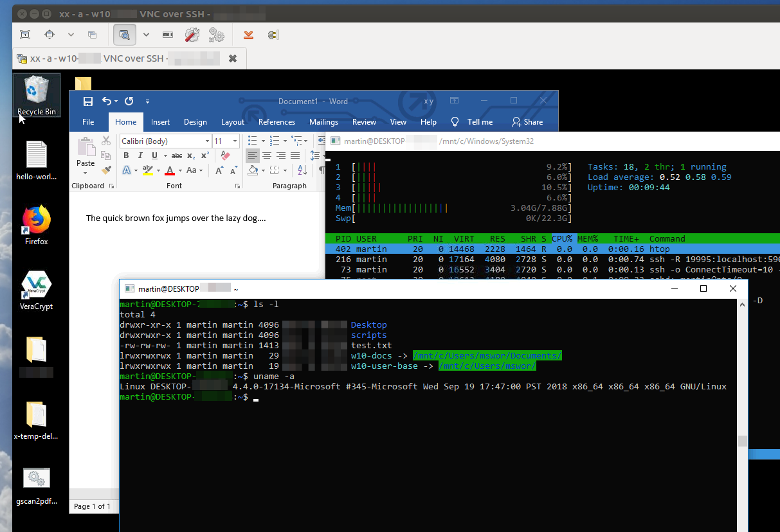Image resolution: width=780 pixels, height=532 pixels.
Task: Switch to the Layout ribbon tab
Action: 233,122
